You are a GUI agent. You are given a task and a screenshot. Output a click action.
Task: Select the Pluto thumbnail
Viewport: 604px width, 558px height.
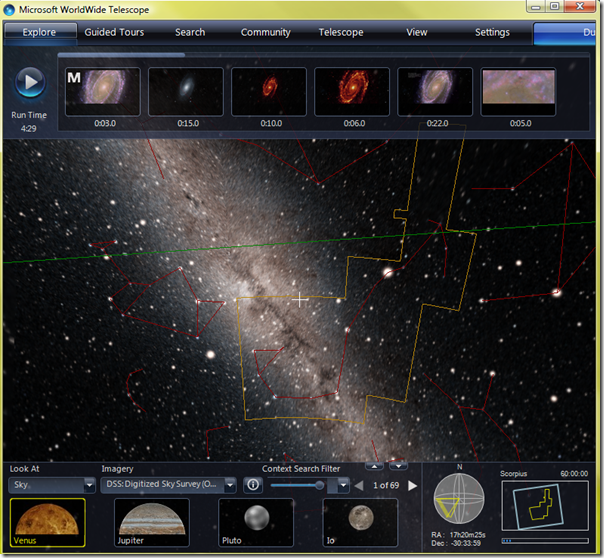point(256,523)
